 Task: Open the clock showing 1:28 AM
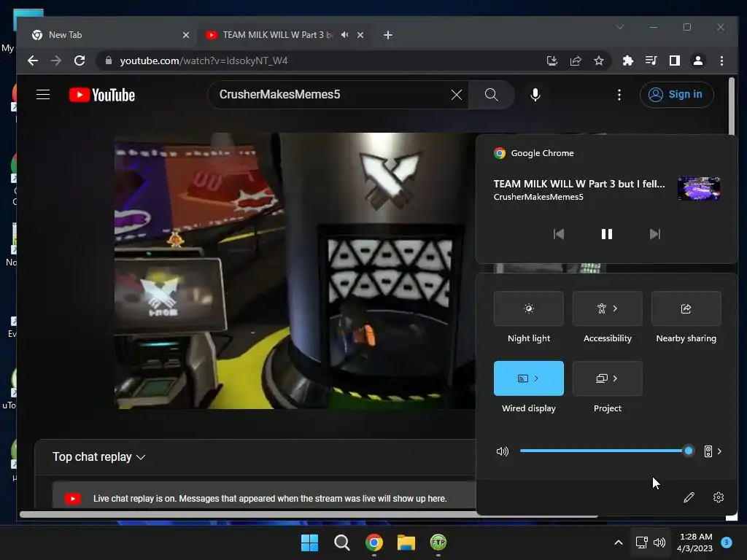pos(695,542)
